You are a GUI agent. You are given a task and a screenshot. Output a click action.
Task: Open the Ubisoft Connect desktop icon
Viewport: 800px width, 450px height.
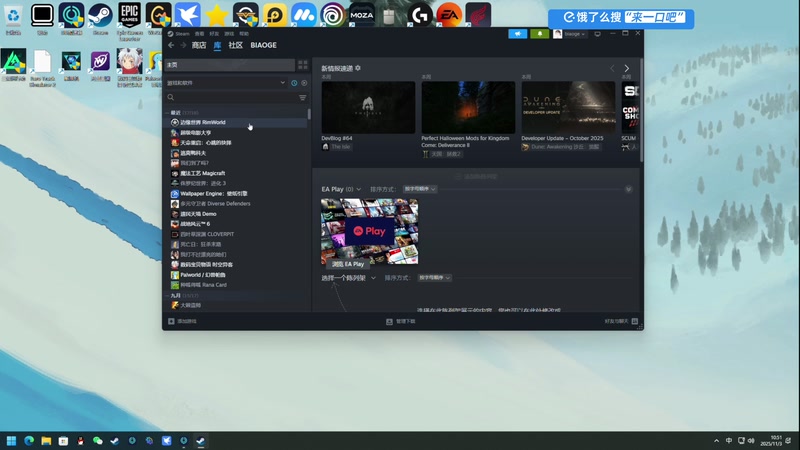tap(333, 15)
